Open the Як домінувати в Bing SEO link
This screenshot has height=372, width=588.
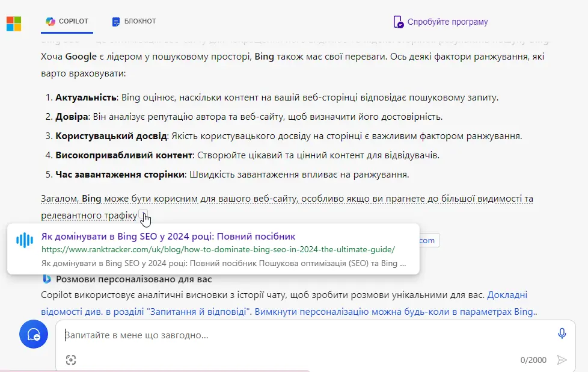point(168,237)
